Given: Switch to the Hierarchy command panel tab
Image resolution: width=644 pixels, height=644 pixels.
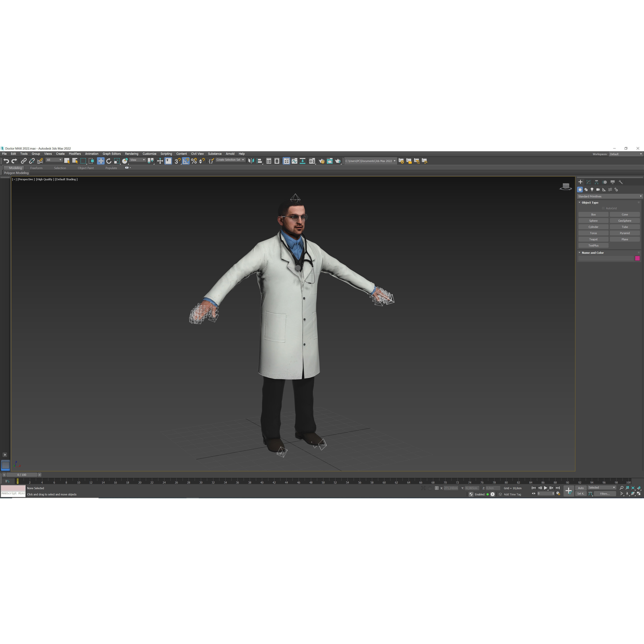Looking at the screenshot, I should click(596, 182).
